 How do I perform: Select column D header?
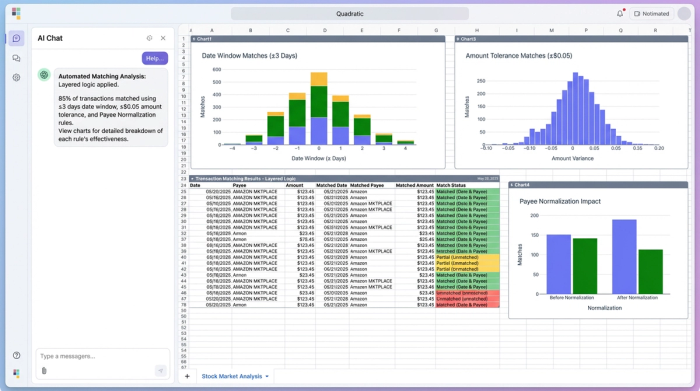[x=325, y=30]
